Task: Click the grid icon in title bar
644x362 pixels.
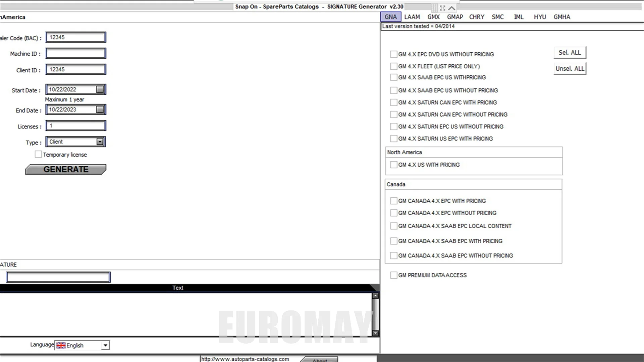Action: click(434, 8)
